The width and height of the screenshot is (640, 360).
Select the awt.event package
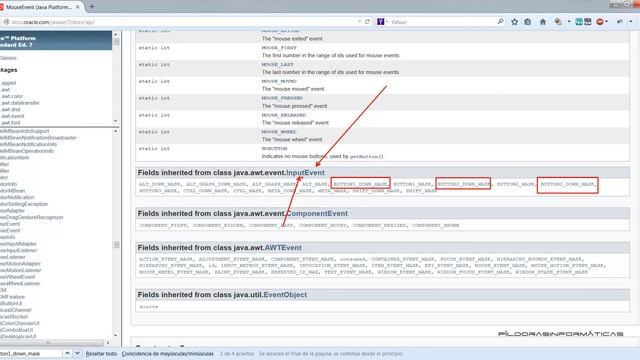(12, 116)
